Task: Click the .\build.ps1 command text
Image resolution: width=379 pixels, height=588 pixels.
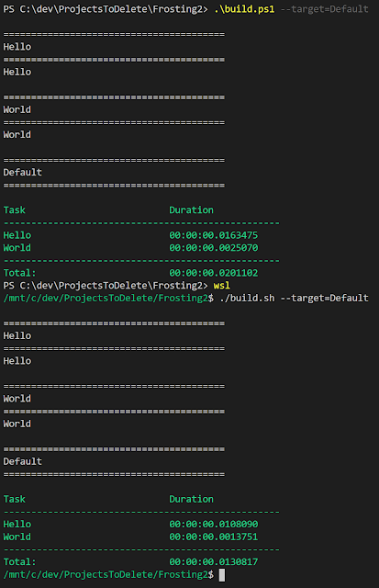Action: click(x=244, y=9)
